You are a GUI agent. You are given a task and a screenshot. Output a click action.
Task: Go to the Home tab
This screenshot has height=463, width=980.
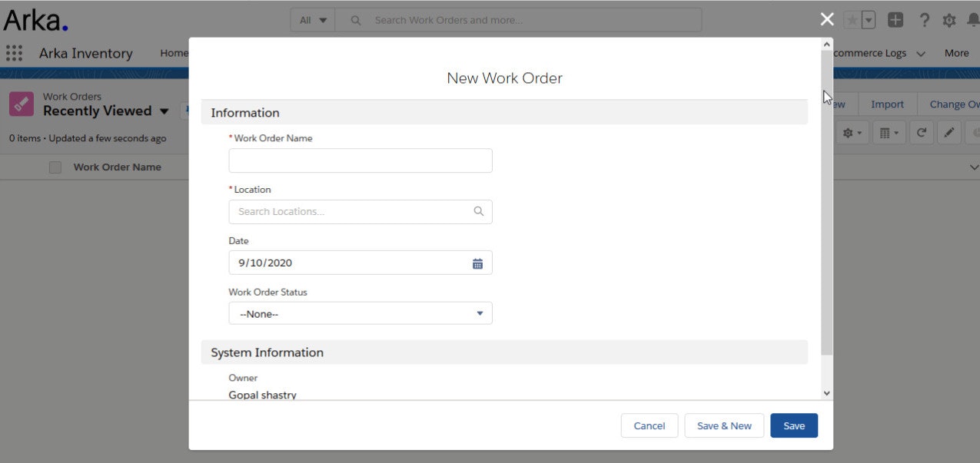[x=174, y=53]
